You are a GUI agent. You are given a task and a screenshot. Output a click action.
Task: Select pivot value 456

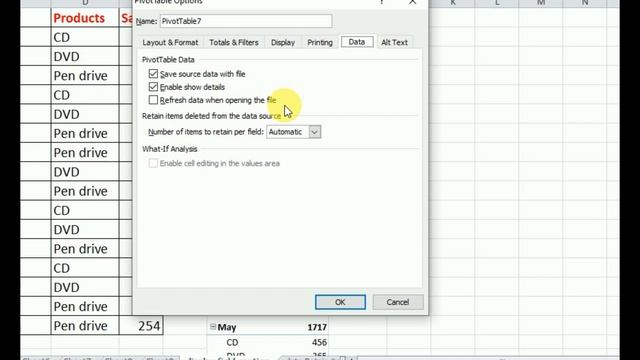(x=319, y=342)
